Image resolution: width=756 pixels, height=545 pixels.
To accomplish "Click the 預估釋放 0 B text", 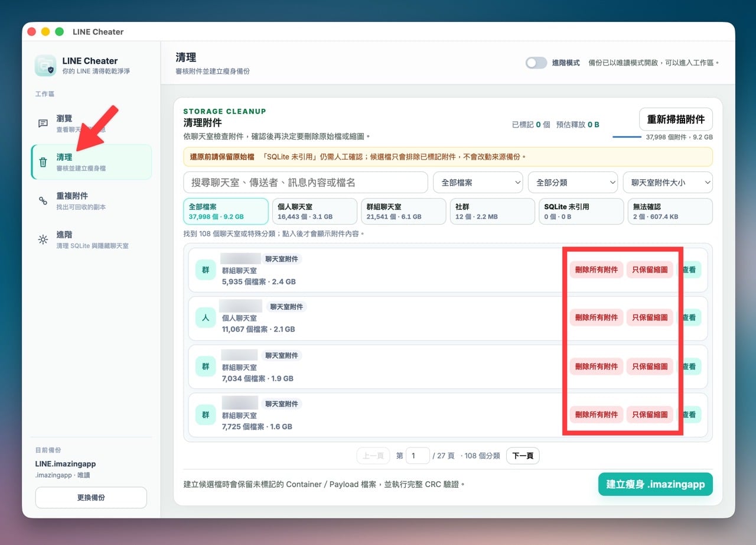I will pos(578,125).
